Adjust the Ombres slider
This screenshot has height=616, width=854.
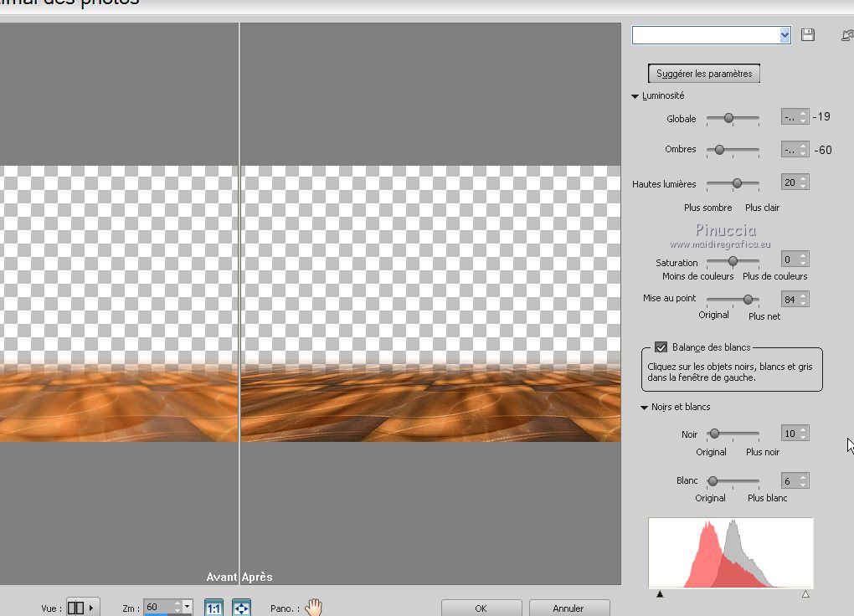click(719, 149)
